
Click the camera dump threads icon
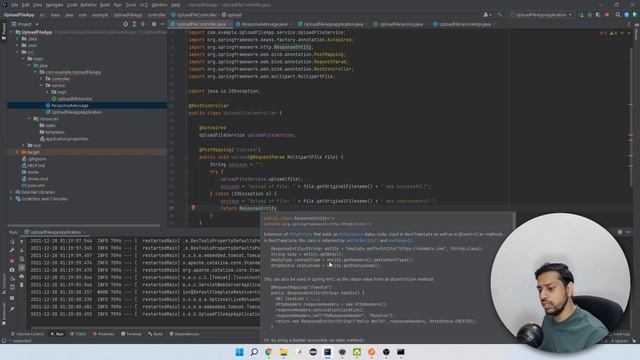12,269
